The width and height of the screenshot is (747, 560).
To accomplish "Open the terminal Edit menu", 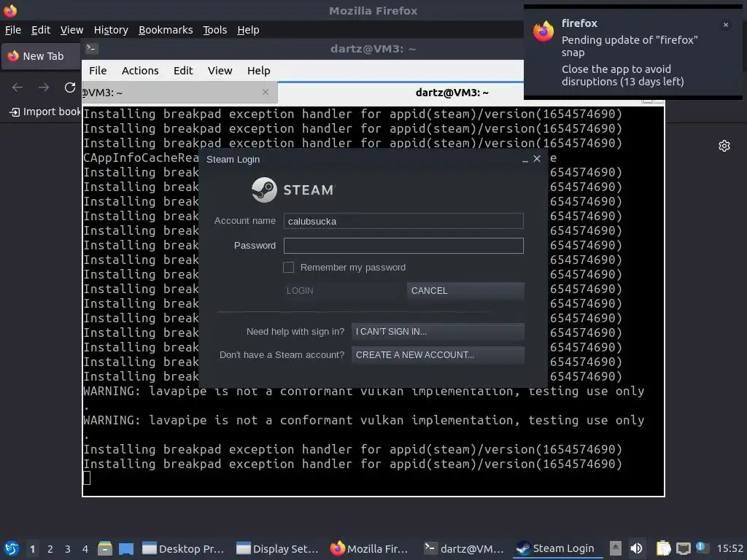I will pyautogui.click(x=183, y=71).
